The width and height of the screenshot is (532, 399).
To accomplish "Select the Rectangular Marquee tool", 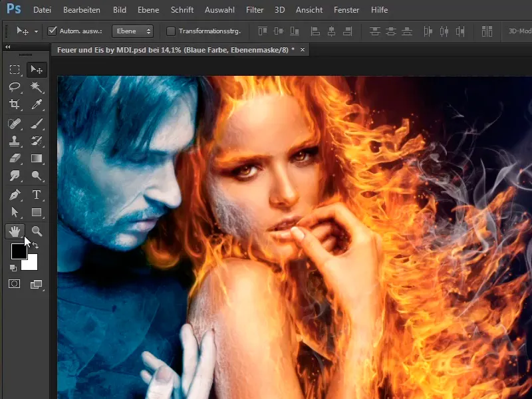I will tap(15, 70).
